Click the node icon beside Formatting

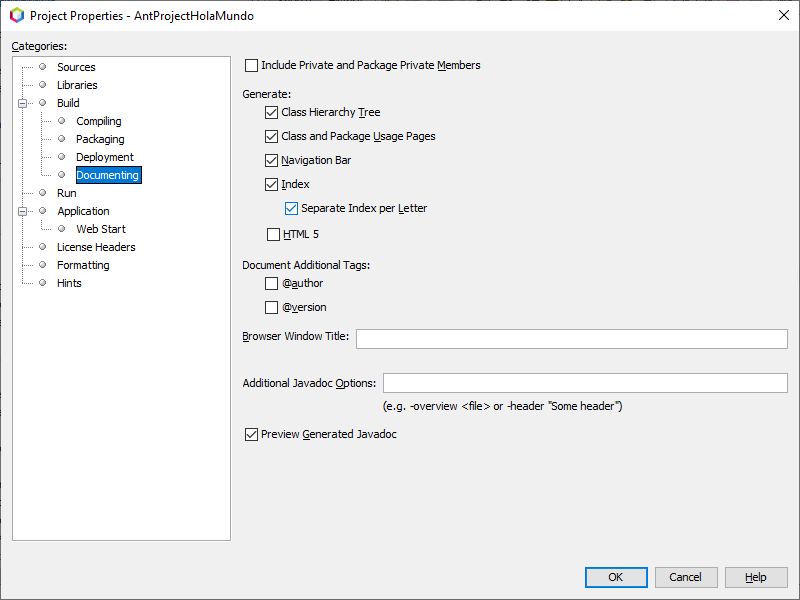pyautogui.click(x=42, y=265)
